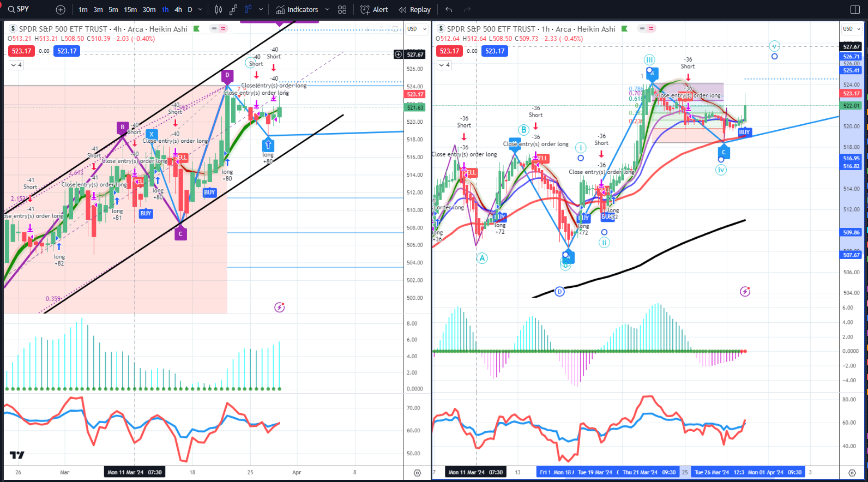Screen dimensions: 868x482
Task: Click the blue up-arrow long marker near 518
Action: 268,144
